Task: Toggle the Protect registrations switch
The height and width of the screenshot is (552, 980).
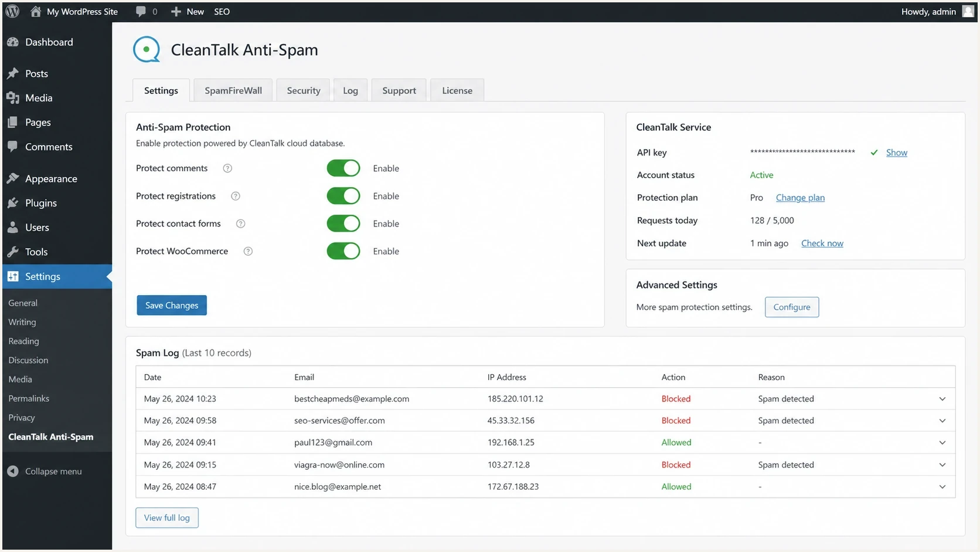Action: pos(343,196)
